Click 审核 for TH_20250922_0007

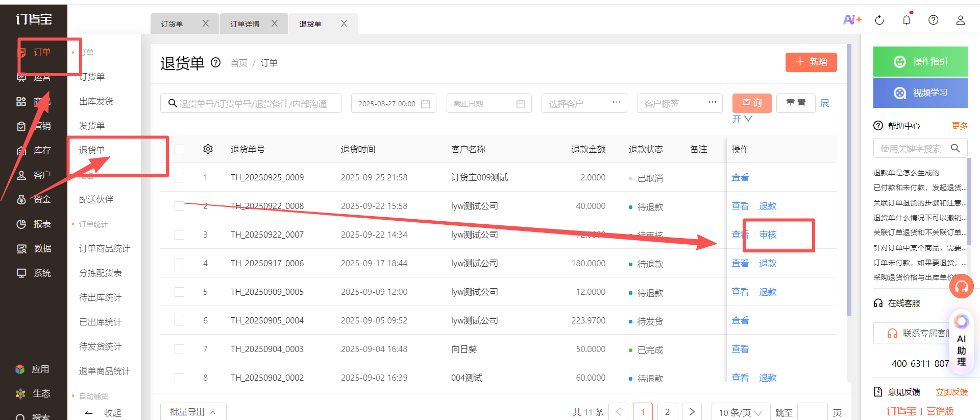tap(768, 235)
